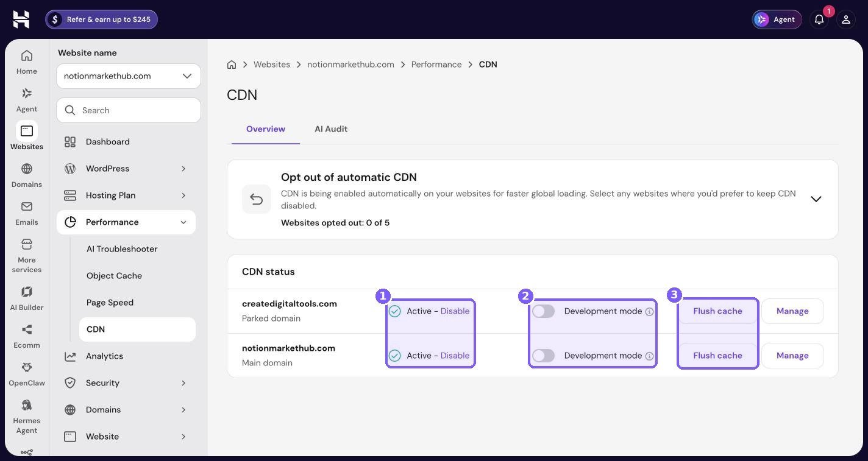Open Domains globe in left rail
Image resolution: width=868 pixels, height=461 pixels.
(x=27, y=175)
